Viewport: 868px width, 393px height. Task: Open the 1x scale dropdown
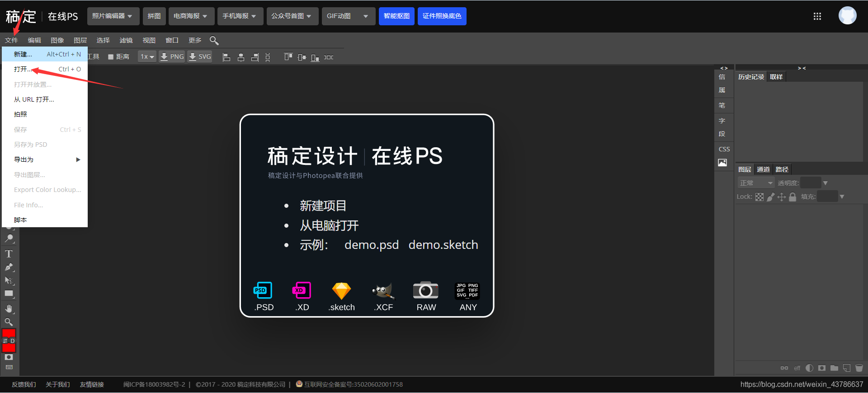click(x=147, y=57)
